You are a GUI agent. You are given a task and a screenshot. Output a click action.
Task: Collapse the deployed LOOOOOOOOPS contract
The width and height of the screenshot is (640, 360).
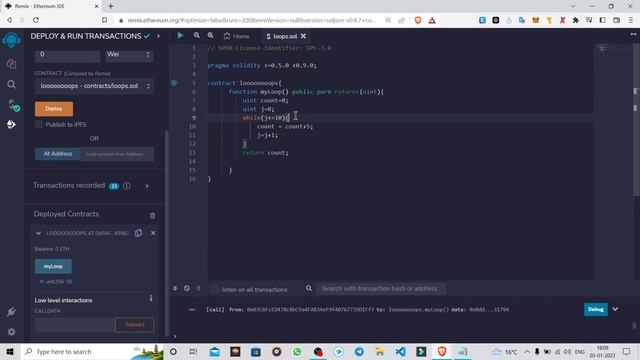pos(38,233)
